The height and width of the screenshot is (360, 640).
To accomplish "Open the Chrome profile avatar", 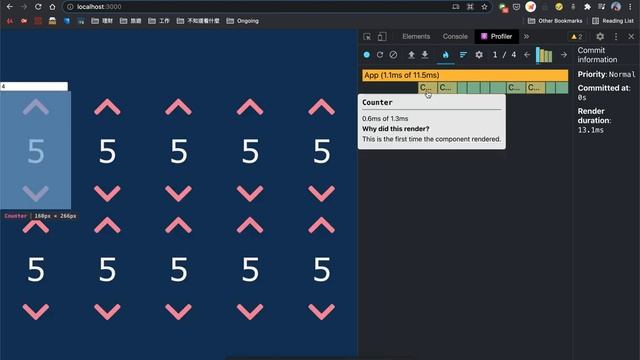I will 616,7.
